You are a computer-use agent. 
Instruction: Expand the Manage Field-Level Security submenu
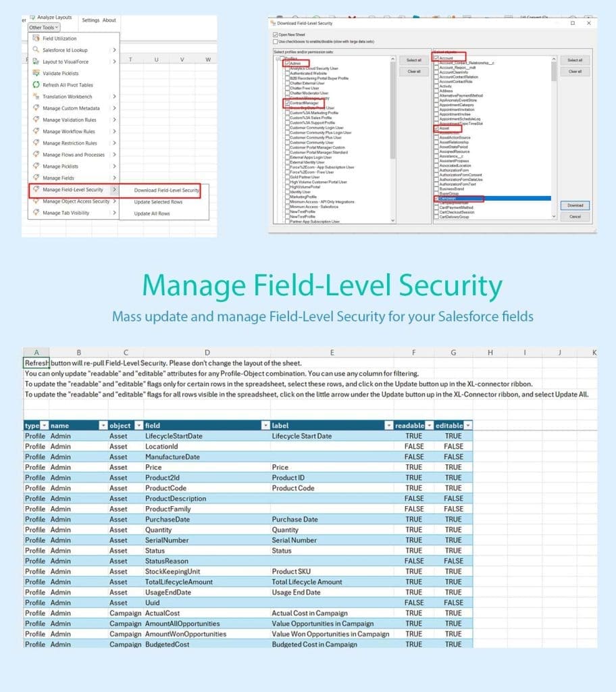74,190
